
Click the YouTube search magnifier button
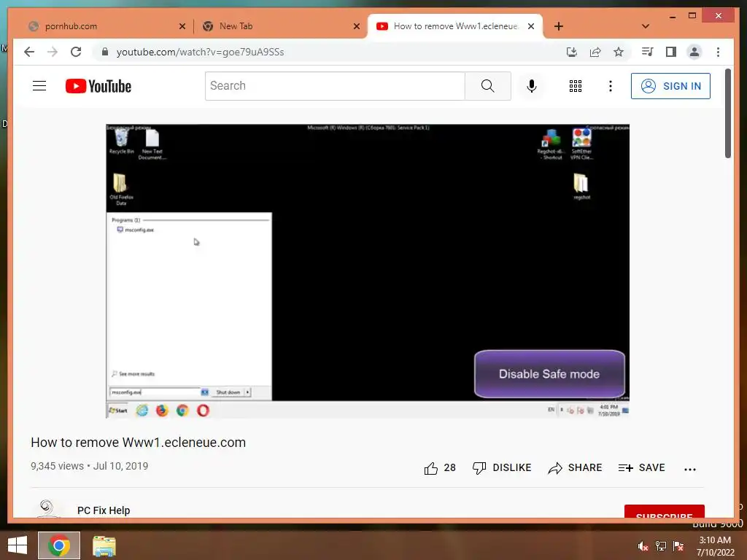[488, 86]
